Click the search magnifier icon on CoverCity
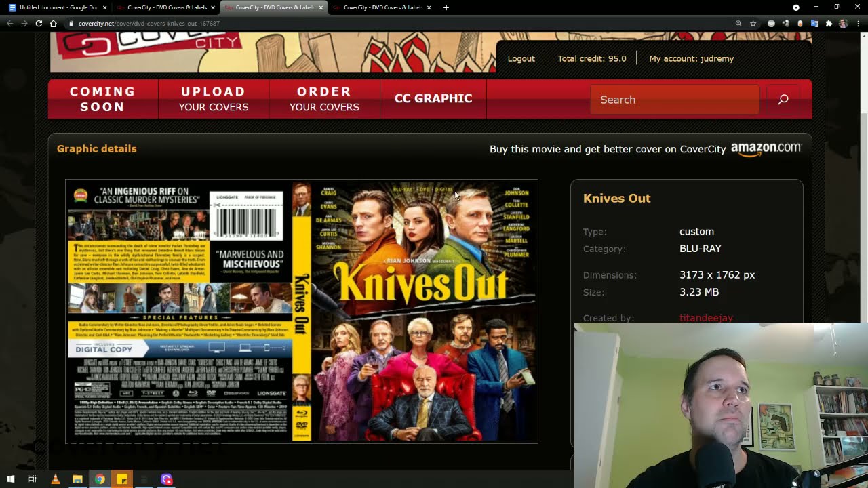This screenshot has height=488, width=868. coord(783,100)
